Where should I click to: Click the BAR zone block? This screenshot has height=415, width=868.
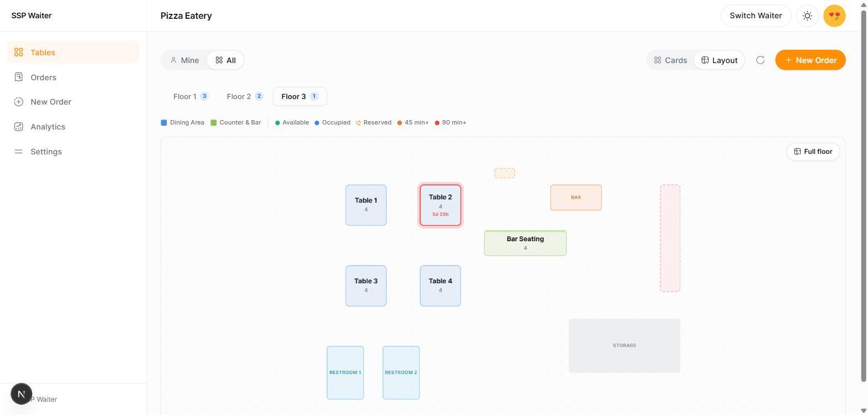point(576,198)
